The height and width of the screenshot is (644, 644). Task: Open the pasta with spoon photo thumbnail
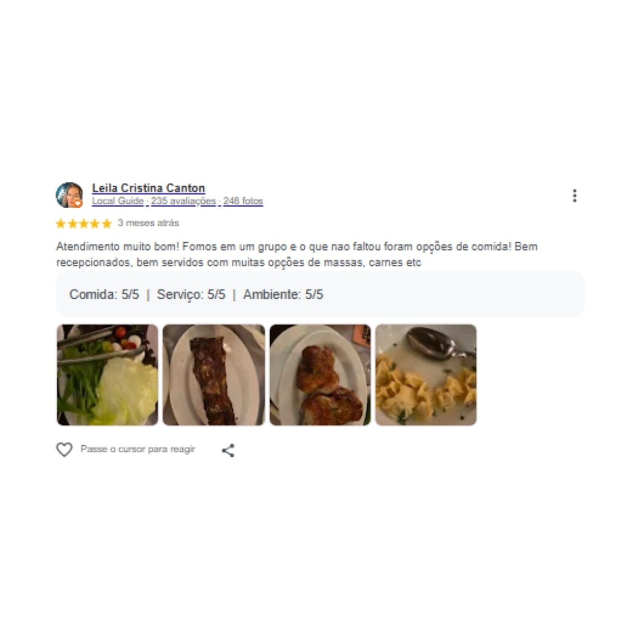click(x=426, y=375)
